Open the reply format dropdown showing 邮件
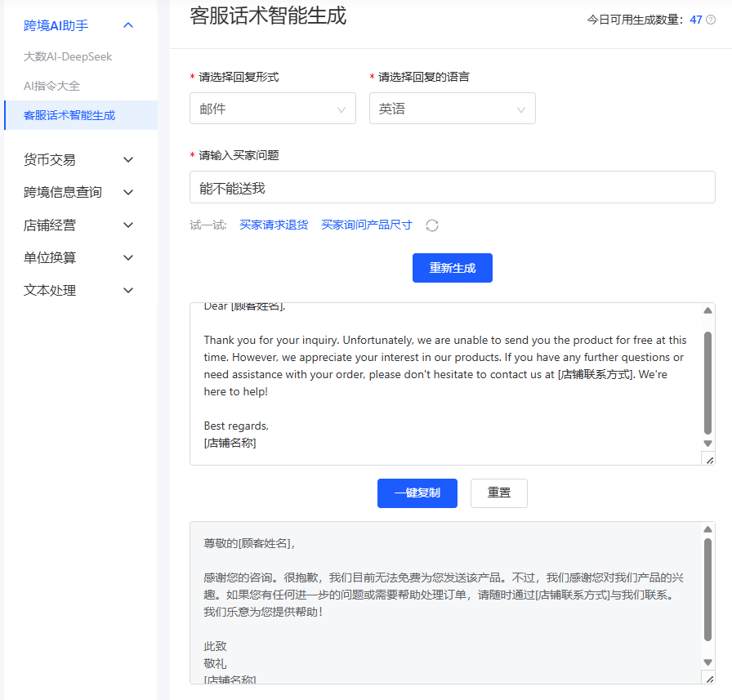This screenshot has height=700, width=732. (273, 109)
